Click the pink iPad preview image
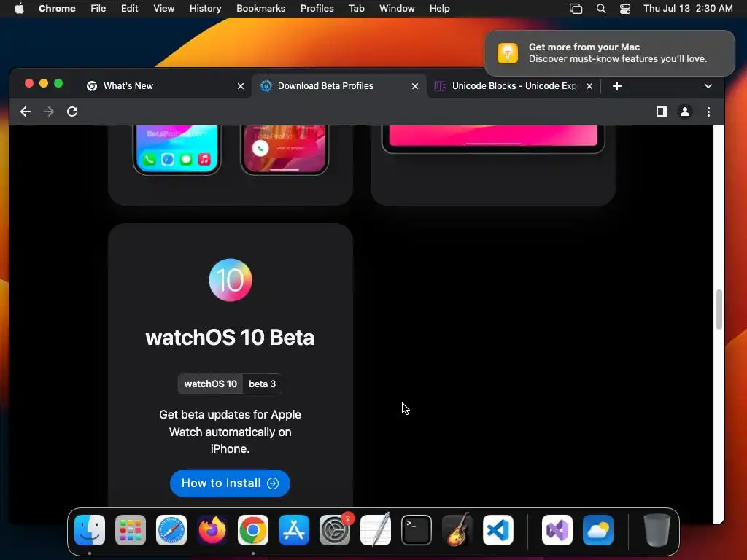747x560 pixels. coord(493,139)
